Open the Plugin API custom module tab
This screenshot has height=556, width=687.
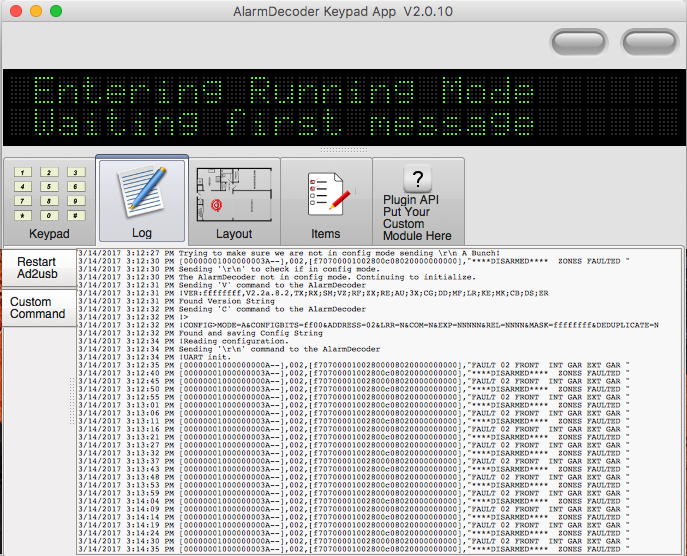418,202
